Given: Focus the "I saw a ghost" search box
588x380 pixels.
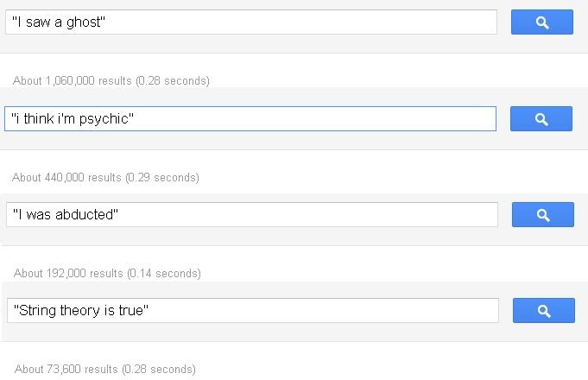Looking at the screenshot, I should coord(251,22).
